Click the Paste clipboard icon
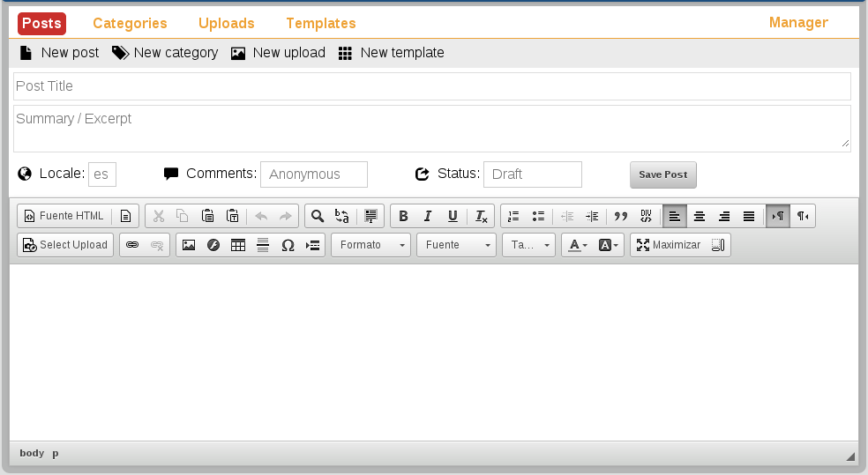The height and width of the screenshot is (475, 868). [207, 216]
